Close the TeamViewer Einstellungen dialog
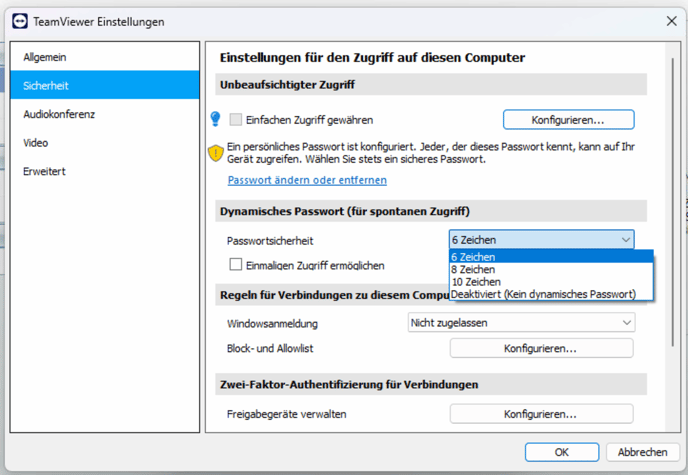The image size is (688, 475). 670,21
